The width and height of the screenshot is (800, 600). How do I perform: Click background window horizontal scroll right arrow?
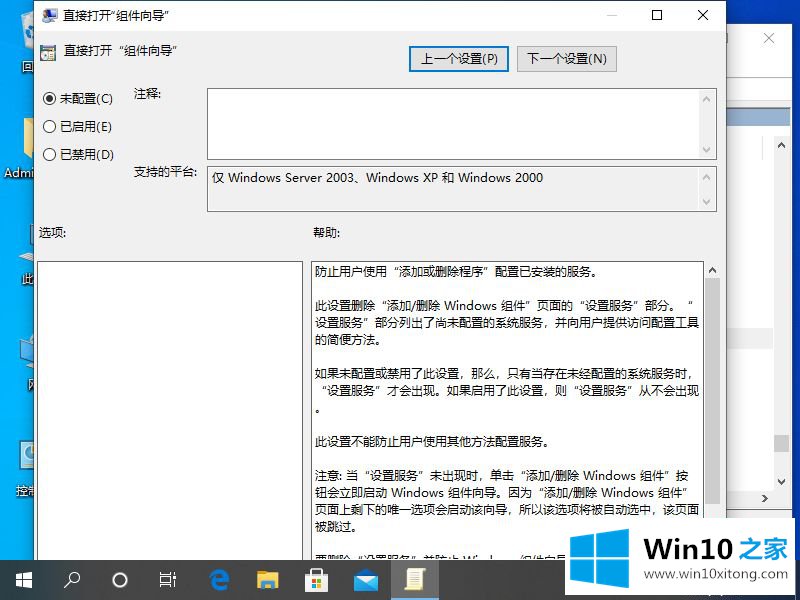tap(765, 498)
